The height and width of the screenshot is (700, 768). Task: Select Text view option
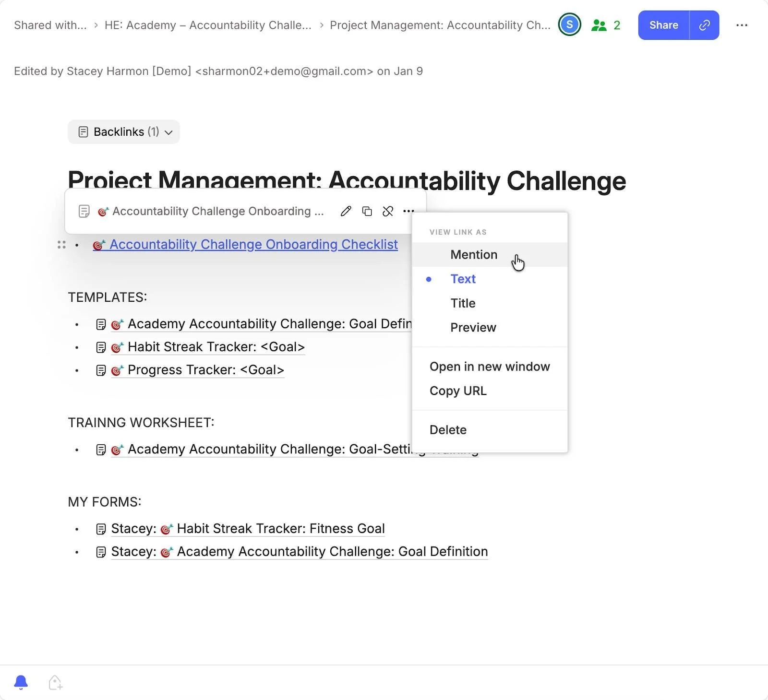[x=490, y=279]
